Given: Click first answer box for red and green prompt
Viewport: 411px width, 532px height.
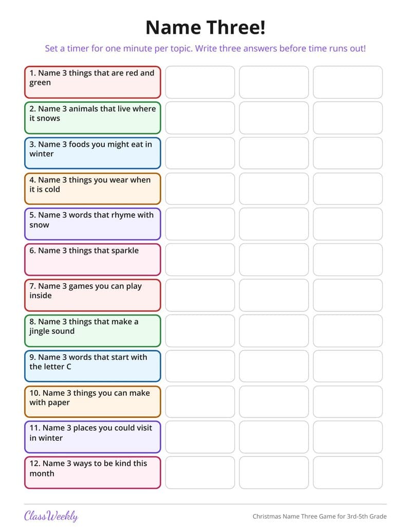Looking at the screenshot, I should (x=200, y=82).
